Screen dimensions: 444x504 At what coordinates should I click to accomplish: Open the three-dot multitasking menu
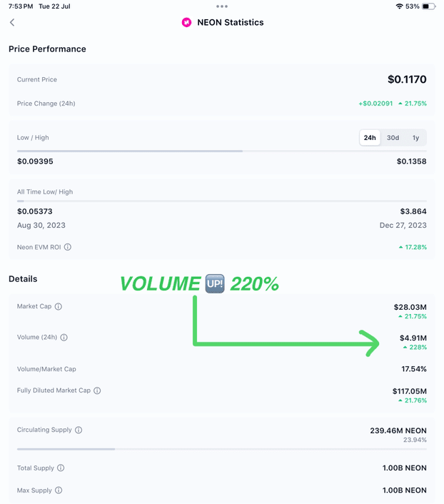(222, 6)
